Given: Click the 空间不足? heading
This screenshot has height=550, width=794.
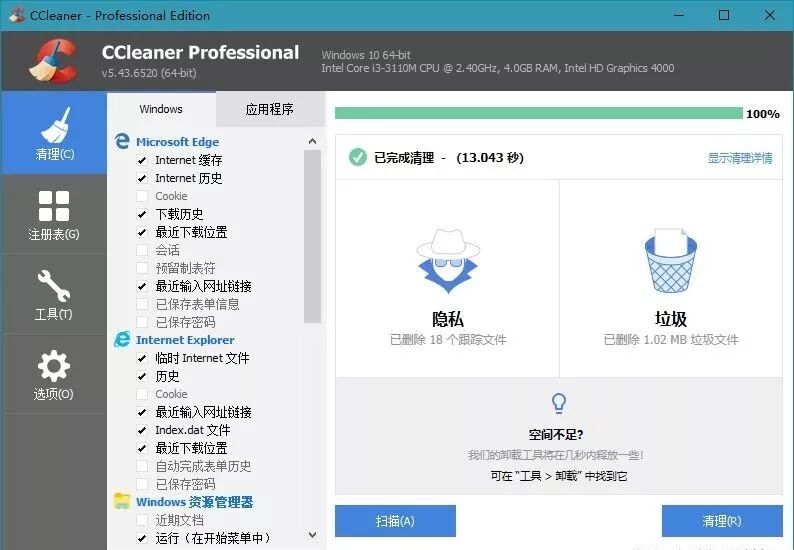Looking at the screenshot, I should coord(556,435).
